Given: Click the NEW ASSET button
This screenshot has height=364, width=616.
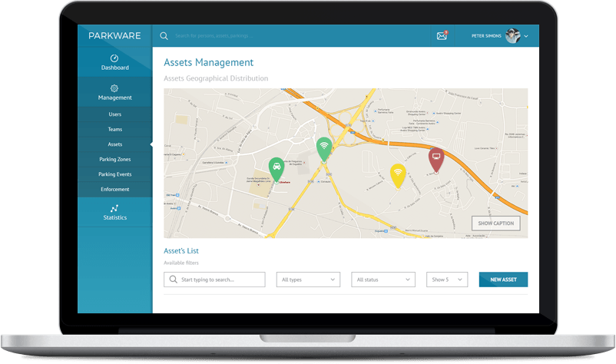Looking at the screenshot, I should pyautogui.click(x=503, y=280).
